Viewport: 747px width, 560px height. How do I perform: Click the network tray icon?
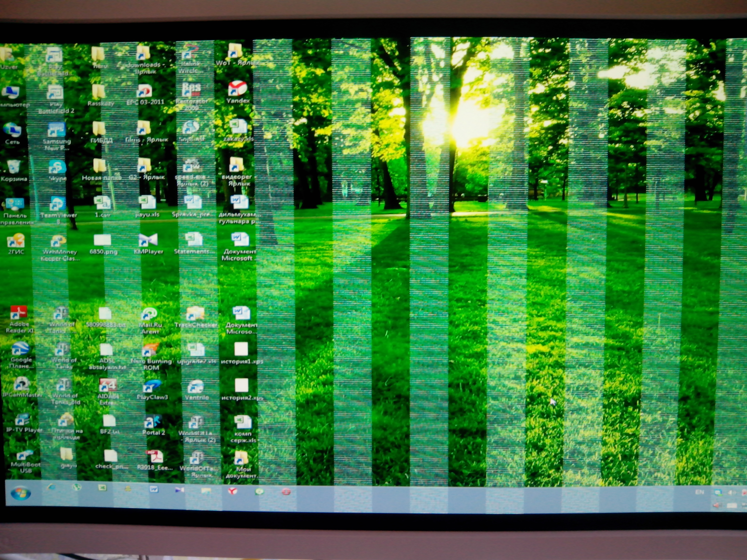click(718, 493)
